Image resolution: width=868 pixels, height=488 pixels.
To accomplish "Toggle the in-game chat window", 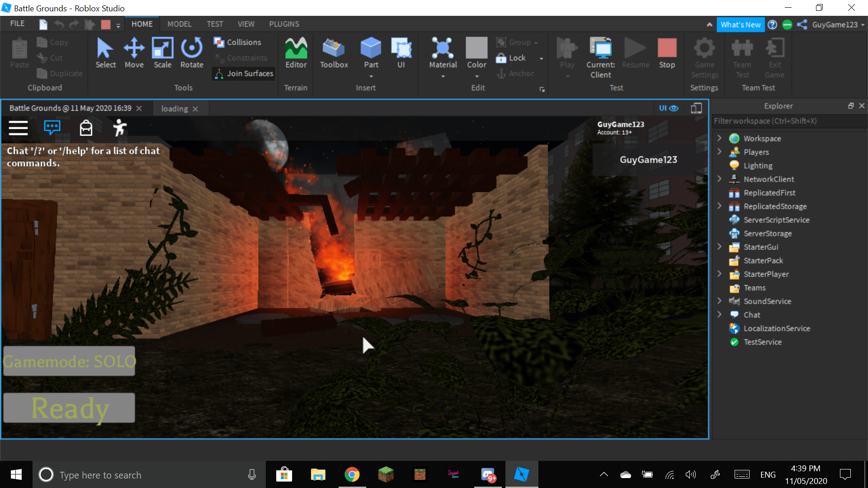I will click(52, 128).
